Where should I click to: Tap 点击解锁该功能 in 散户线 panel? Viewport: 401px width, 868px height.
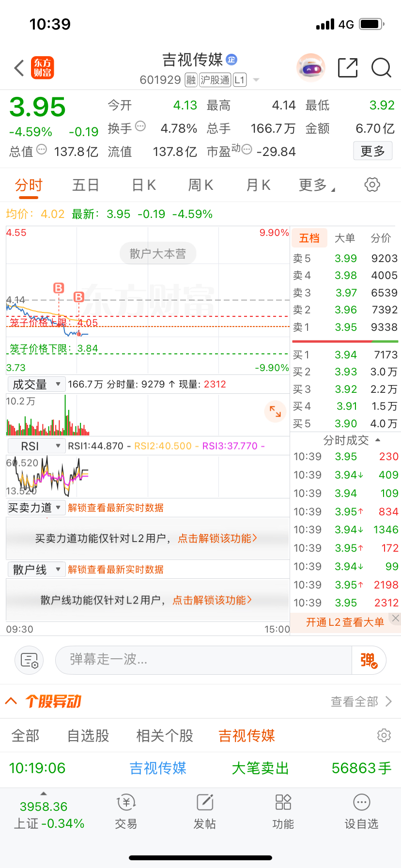pos(212,600)
